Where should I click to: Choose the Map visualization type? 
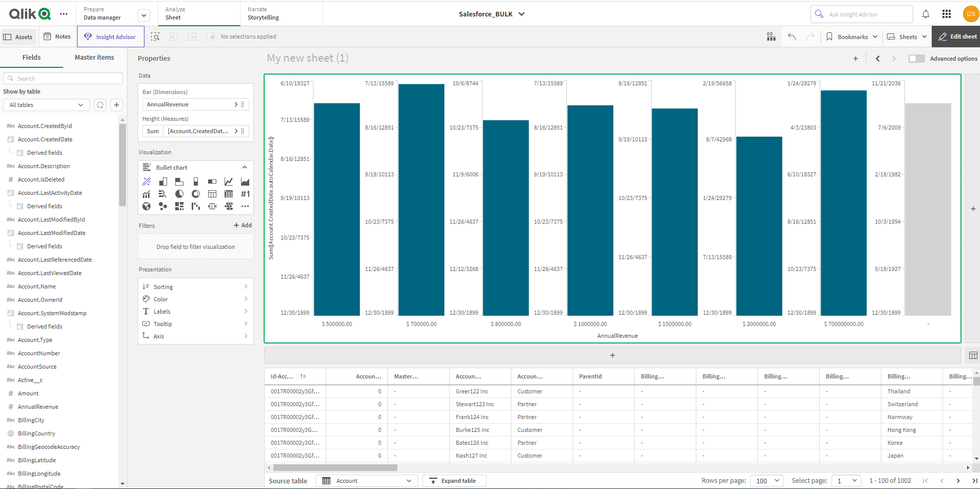pos(146,206)
